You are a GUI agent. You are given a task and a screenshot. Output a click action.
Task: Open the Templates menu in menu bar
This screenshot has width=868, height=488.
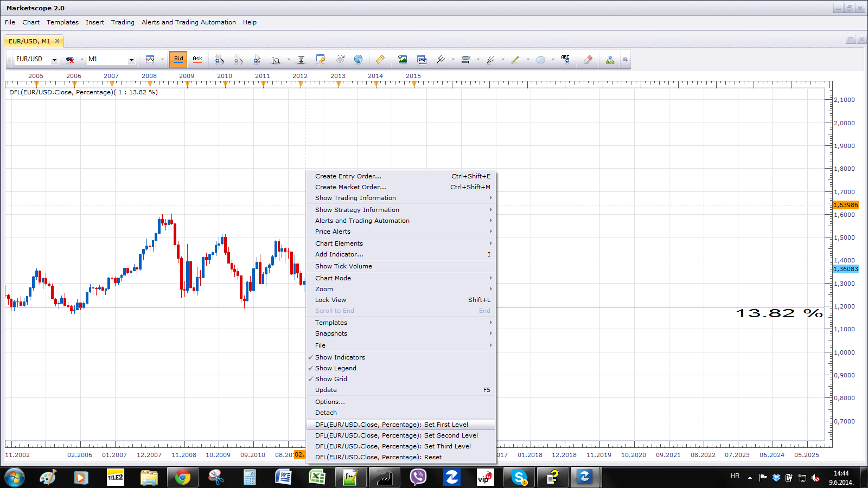click(62, 22)
